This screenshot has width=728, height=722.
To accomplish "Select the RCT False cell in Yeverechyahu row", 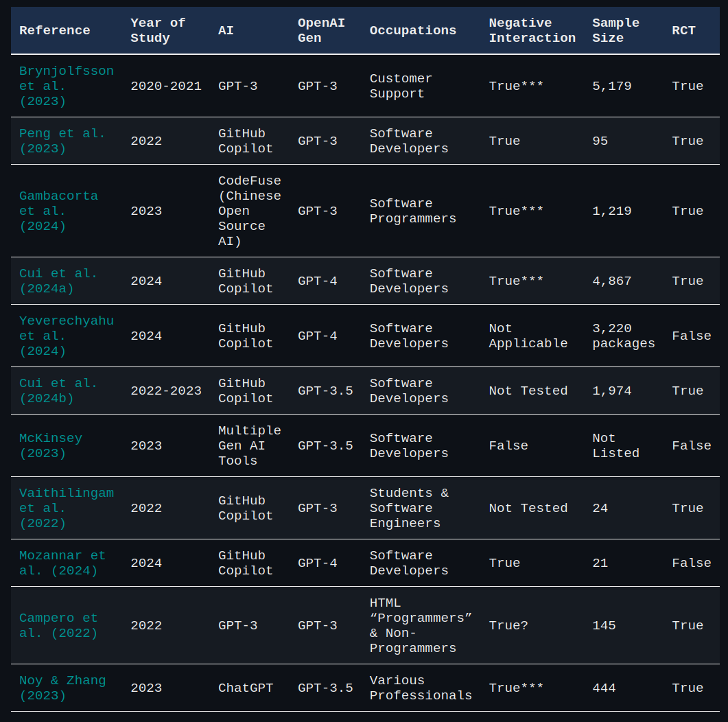I will coord(692,336).
